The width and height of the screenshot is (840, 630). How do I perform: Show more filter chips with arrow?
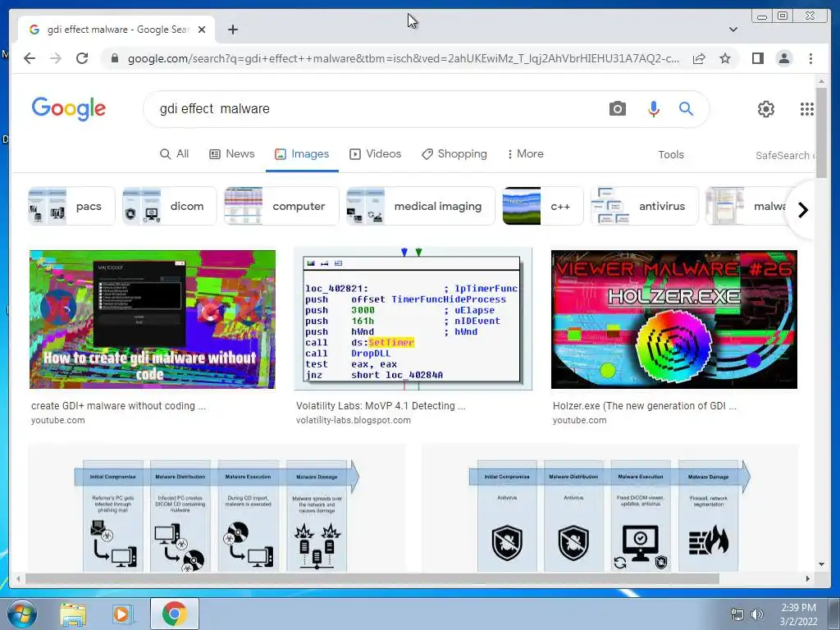pyautogui.click(x=802, y=210)
